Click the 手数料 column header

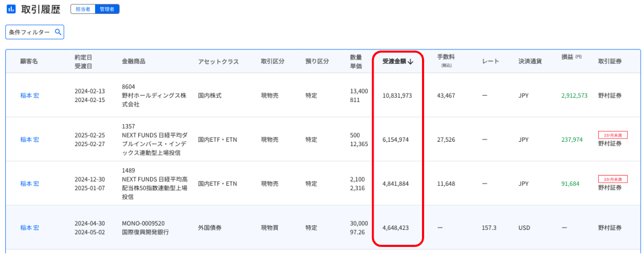coord(446,61)
